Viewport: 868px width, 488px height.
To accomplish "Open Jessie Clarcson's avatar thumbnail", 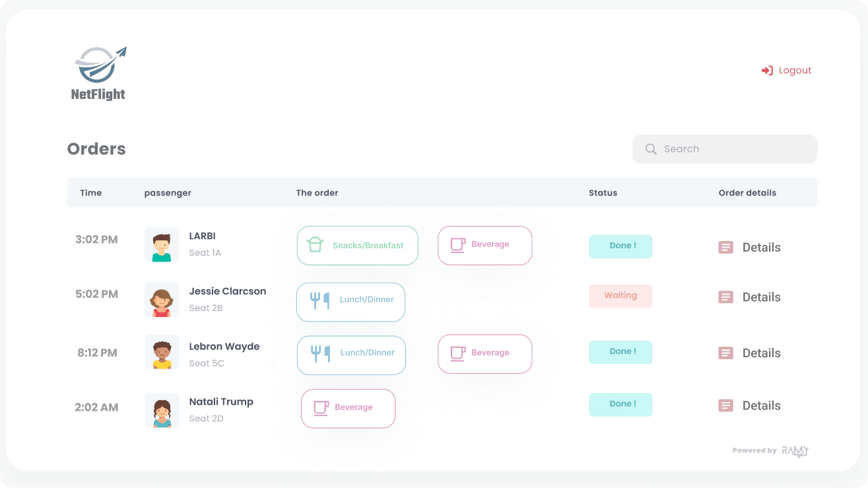I will pos(162,300).
